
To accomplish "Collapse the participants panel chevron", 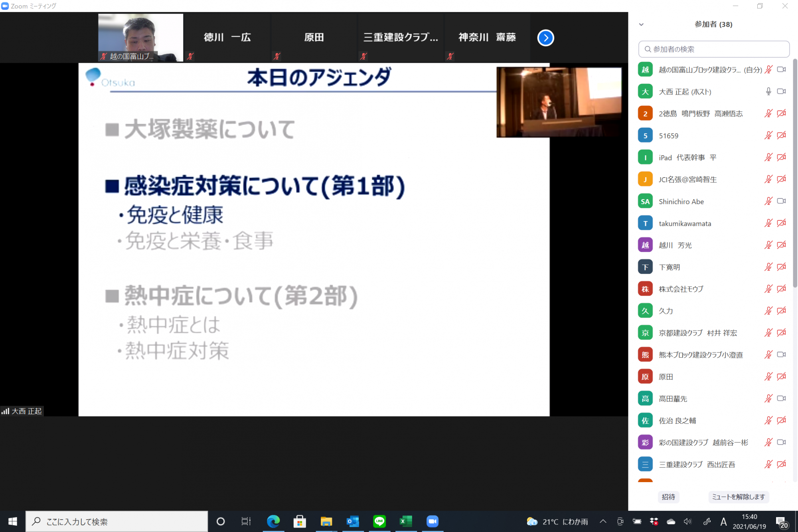I will (641, 24).
